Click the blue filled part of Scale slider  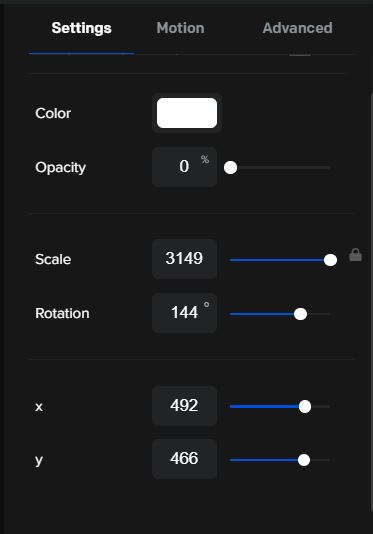(x=277, y=260)
